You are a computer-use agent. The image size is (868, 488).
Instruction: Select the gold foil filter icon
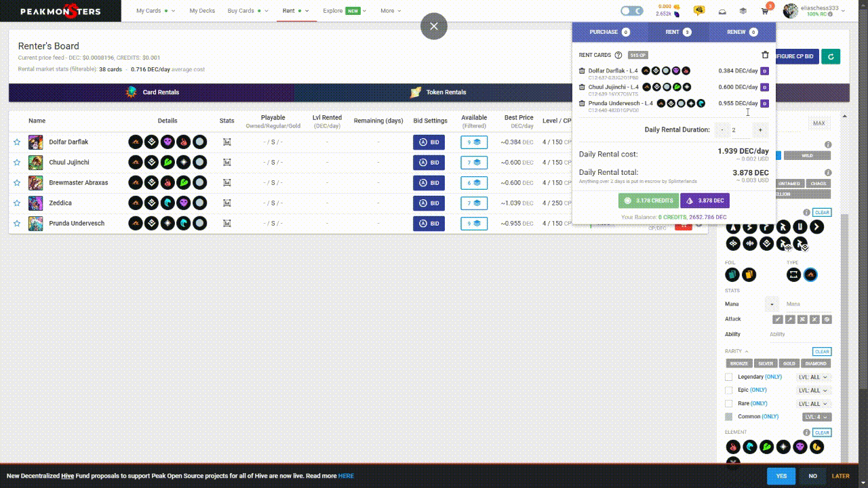pos(749,274)
